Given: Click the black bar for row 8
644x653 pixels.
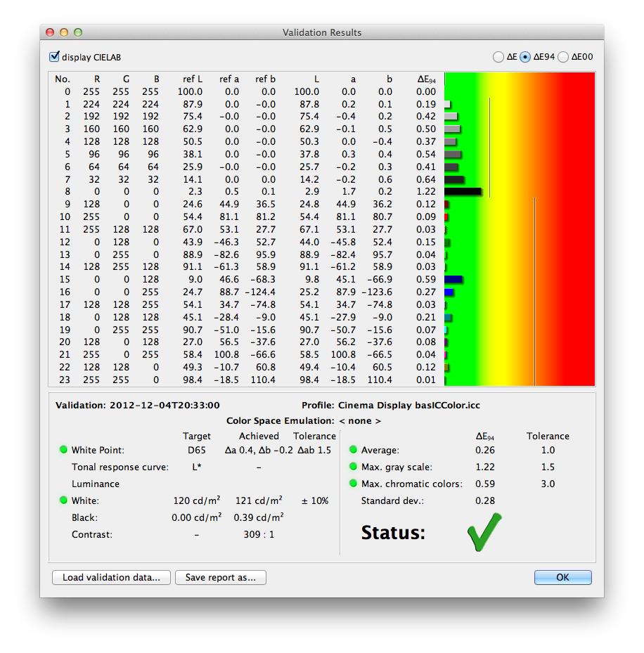Looking at the screenshot, I should tap(463, 192).
